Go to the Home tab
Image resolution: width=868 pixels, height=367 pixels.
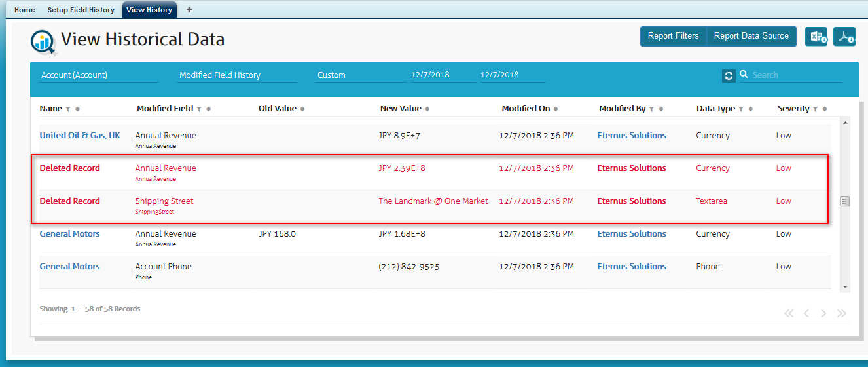point(25,10)
